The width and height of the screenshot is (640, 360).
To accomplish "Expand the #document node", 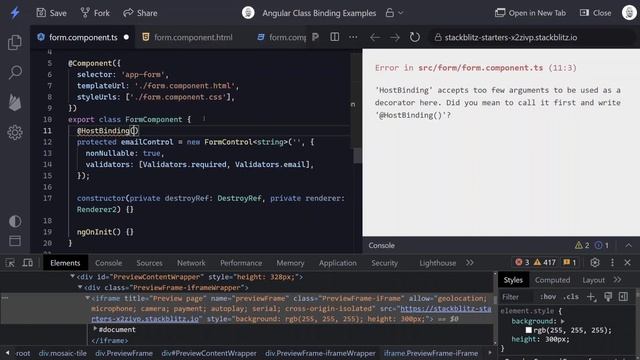I will (95, 329).
